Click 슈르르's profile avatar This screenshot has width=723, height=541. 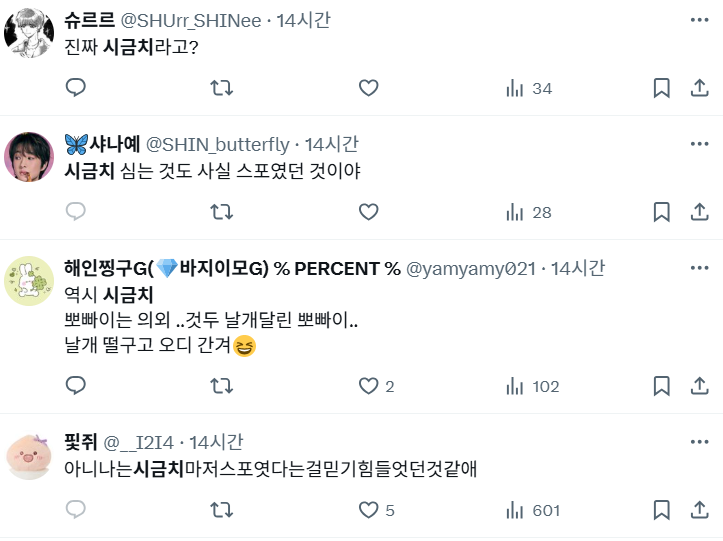[30, 34]
